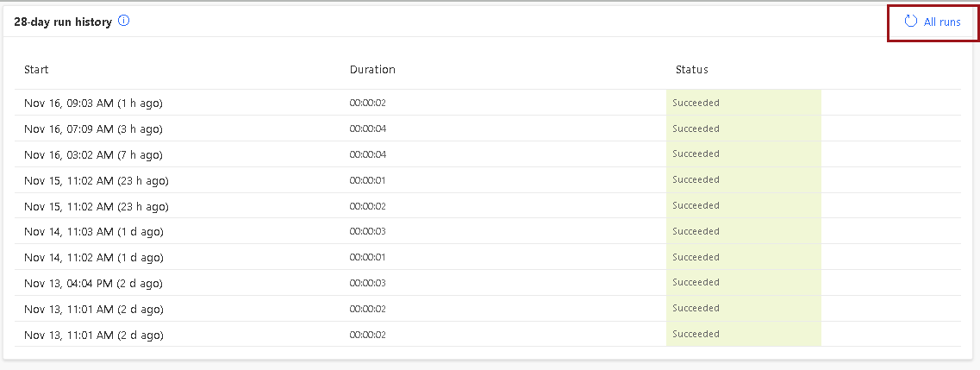Open the Nov 16, 09:03 AM run
The image size is (980, 370).
pyautogui.click(x=93, y=103)
